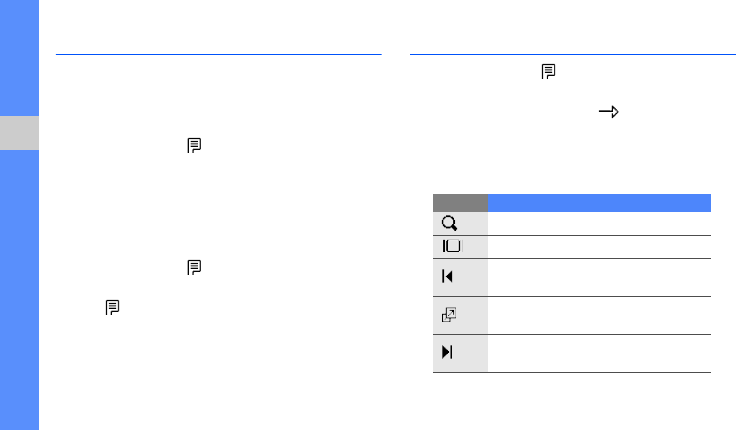Go to the previous page with the skip-back icon
Viewport: 736px width, 430px height.
(x=447, y=276)
